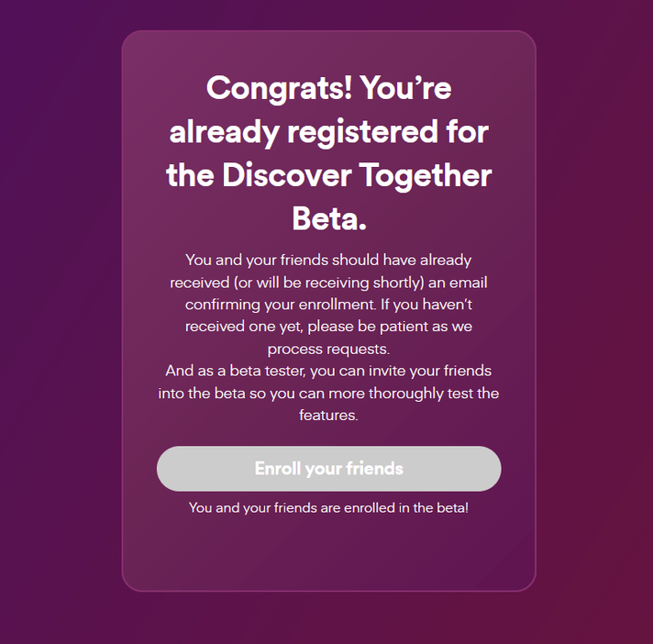Click "And as a beta tester" text
The width and height of the screenshot is (653, 644).
tap(235, 371)
